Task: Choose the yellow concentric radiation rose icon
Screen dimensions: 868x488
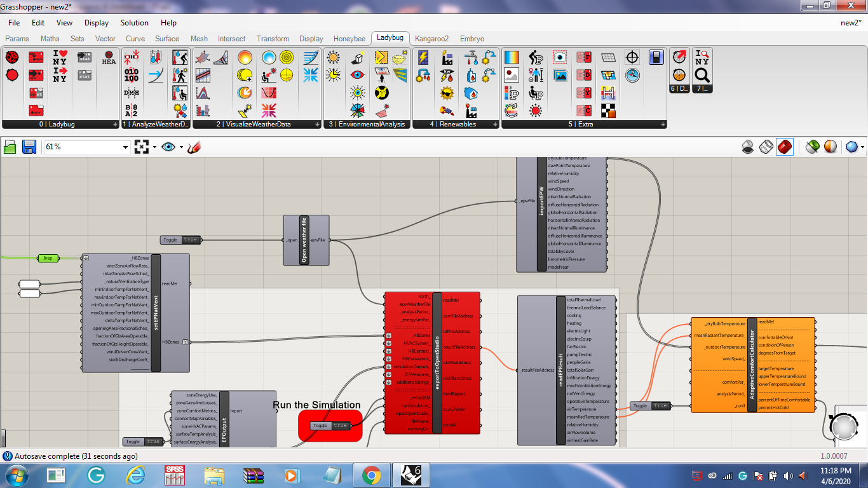Action: coord(287,58)
